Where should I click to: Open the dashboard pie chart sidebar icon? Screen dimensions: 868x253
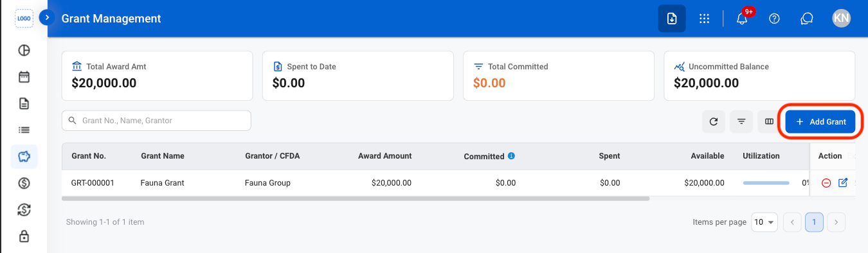pyautogui.click(x=24, y=50)
